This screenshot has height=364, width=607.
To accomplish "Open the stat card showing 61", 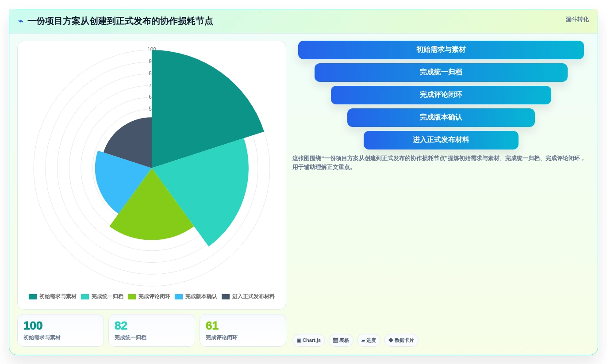I will (243, 330).
